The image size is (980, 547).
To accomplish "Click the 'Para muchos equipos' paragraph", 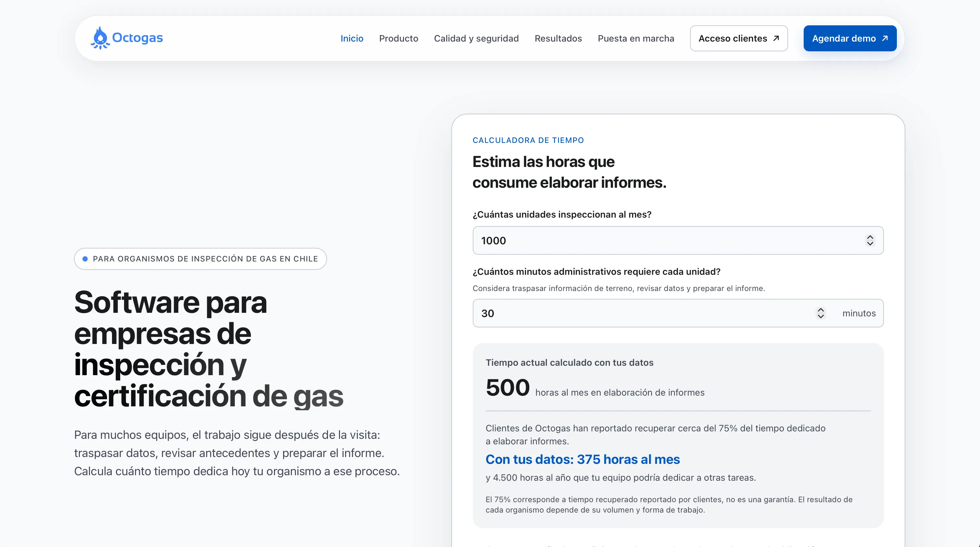I will click(237, 453).
